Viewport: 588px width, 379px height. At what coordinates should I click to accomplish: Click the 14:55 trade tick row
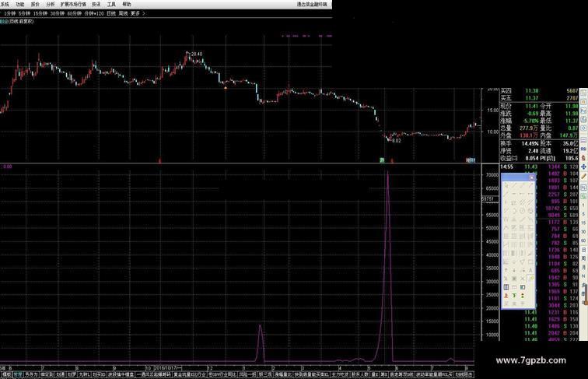coord(539,167)
